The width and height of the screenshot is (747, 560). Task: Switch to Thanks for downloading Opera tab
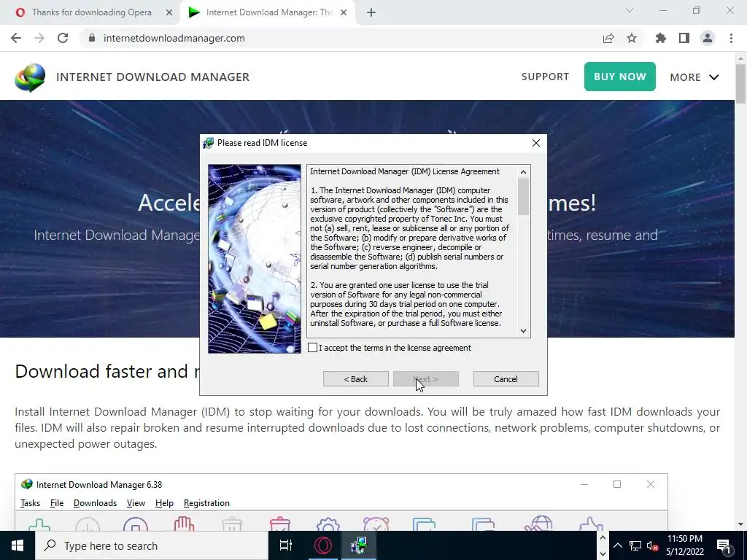point(91,12)
